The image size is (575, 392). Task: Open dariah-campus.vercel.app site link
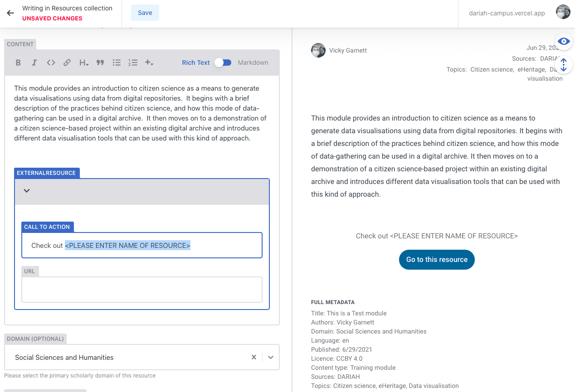pos(507,13)
